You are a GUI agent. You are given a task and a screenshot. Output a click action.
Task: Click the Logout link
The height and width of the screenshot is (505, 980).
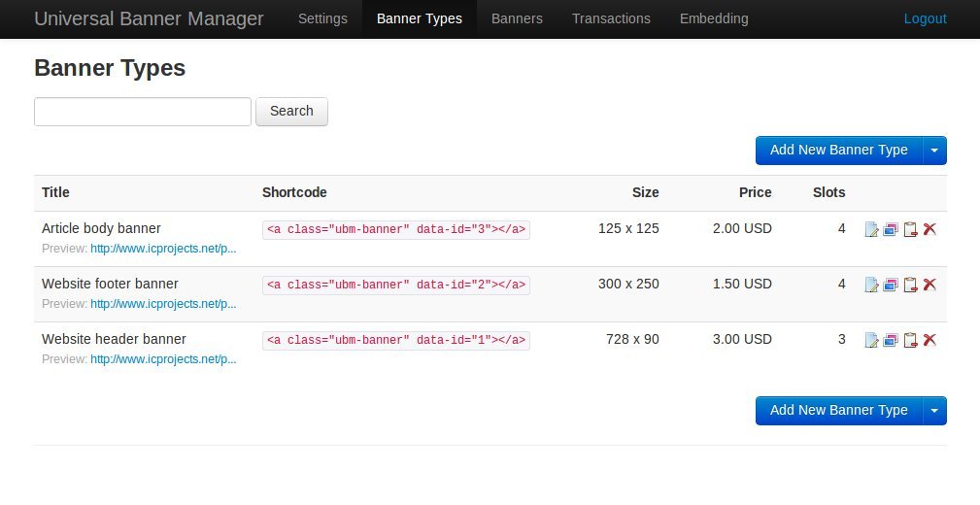(x=925, y=18)
